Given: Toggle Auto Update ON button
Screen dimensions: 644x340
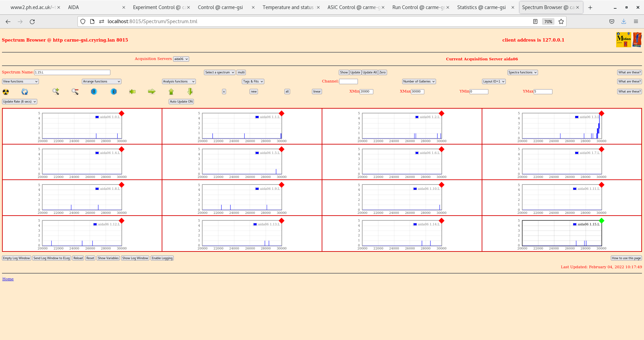Looking at the screenshot, I should (181, 101).
